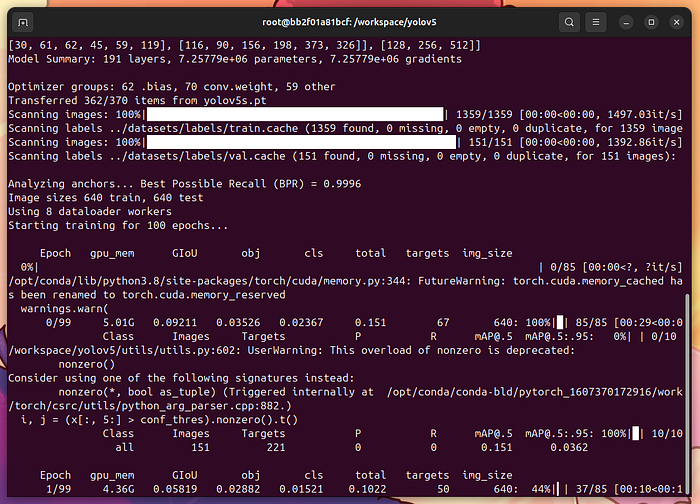
Task: Click the GIoU value 0.09211
Action: pyautogui.click(x=175, y=322)
